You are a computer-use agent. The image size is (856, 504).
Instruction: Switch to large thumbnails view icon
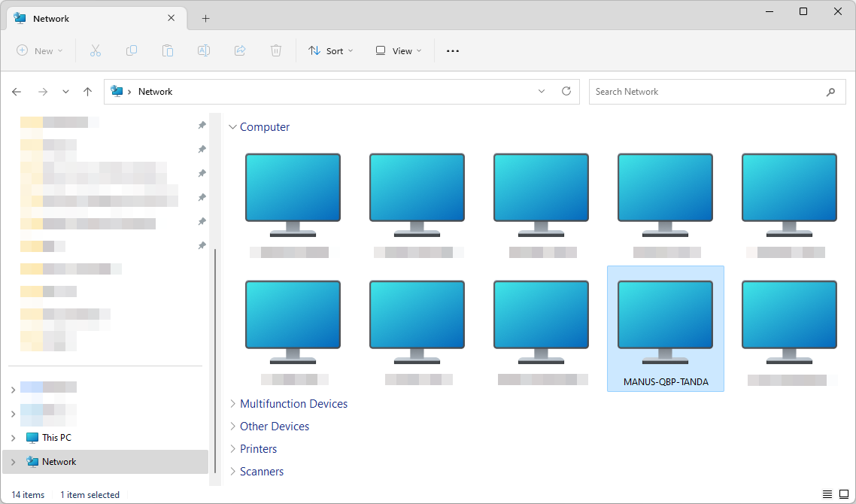[843, 494]
